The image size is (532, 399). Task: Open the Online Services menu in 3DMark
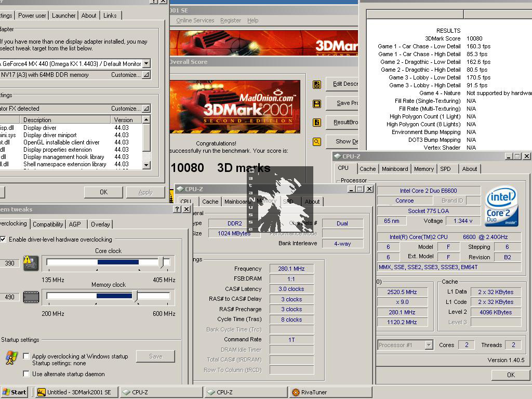pyautogui.click(x=195, y=20)
